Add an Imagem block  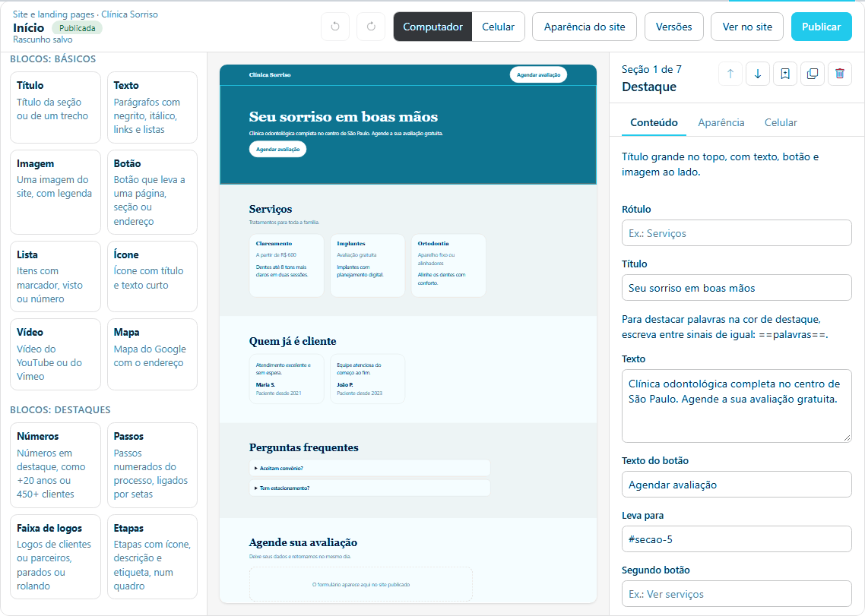coord(55,192)
